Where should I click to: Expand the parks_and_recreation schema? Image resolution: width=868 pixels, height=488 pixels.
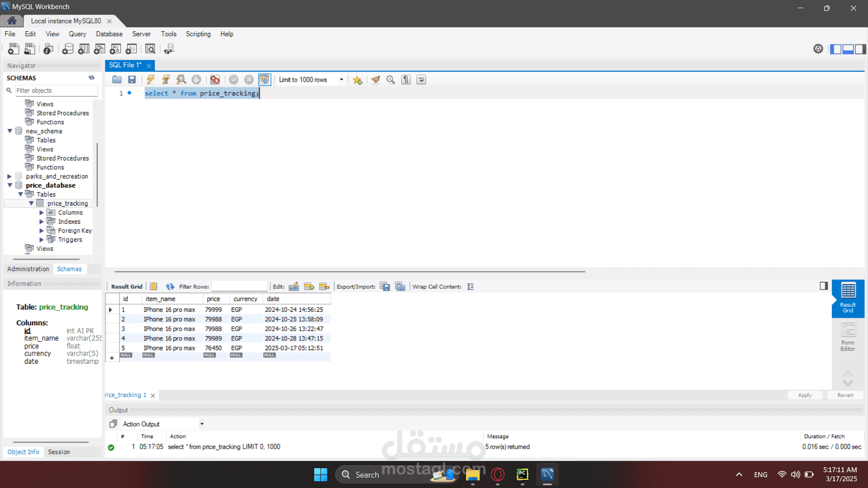pyautogui.click(x=9, y=176)
